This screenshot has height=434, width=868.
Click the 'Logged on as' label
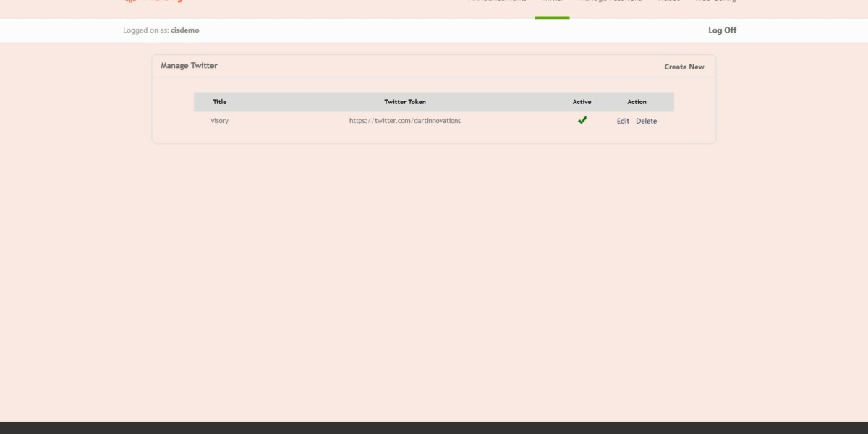pyautogui.click(x=146, y=30)
